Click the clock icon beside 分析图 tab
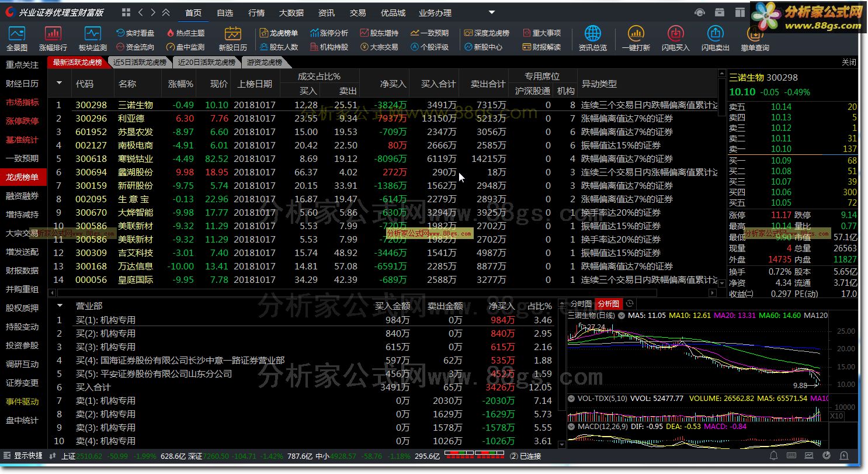Viewport: 868px width, 474px height. click(630, 303)
